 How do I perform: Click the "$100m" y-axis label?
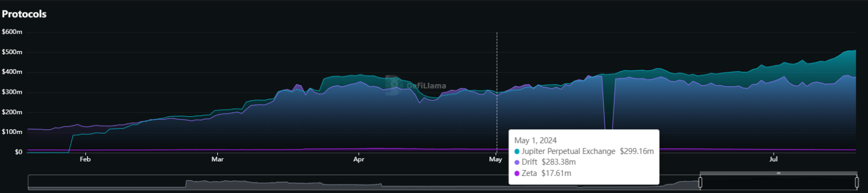[x=12, y=132]
